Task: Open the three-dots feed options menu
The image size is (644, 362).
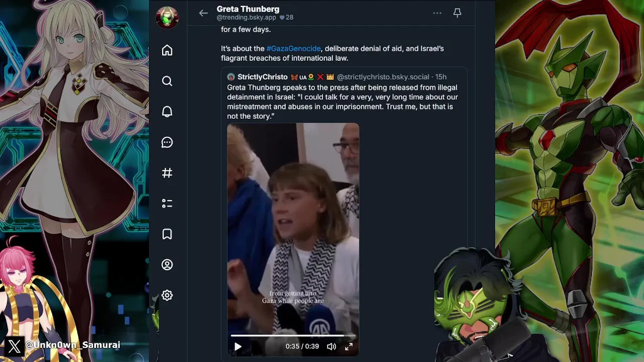Action: click(x=437, y=14)
